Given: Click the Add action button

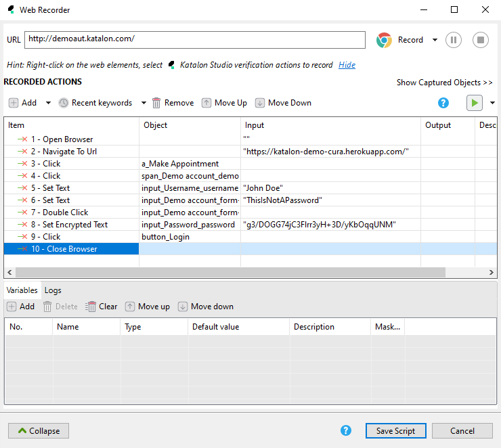Looking at the screenshot, I should (x=23, y=103).
